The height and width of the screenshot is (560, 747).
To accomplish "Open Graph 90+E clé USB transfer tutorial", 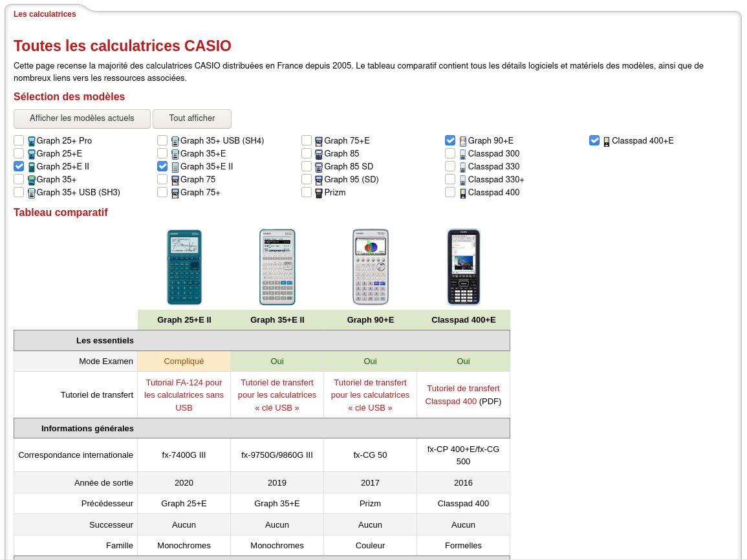I will click(370, 395).
